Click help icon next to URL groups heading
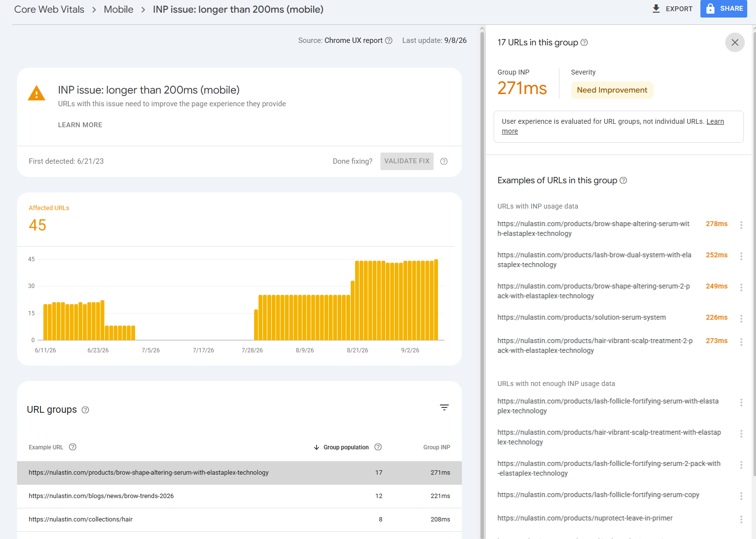756x539 pixels. click(x=85, y=410)
